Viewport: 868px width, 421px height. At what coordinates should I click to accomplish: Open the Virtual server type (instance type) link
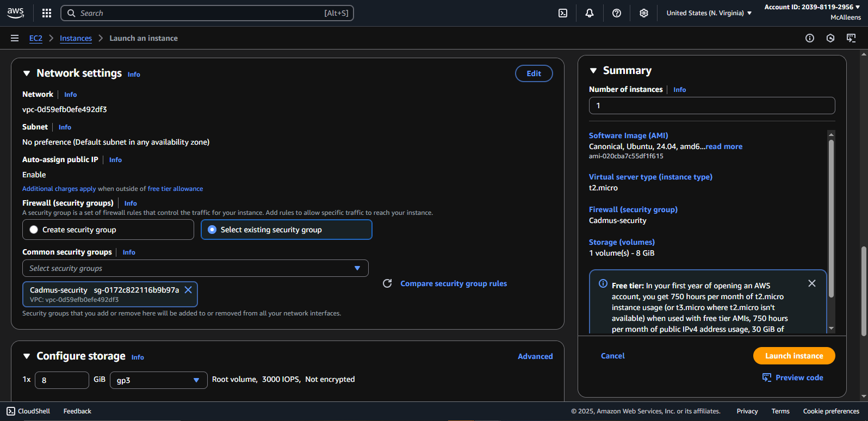[650, 177]
